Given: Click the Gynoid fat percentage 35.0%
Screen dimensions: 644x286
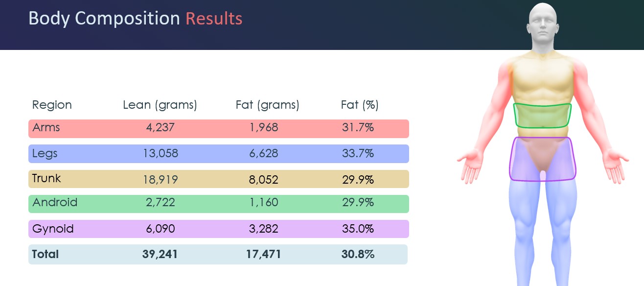Looking at the screenshot, I should (x=358, y=229).
